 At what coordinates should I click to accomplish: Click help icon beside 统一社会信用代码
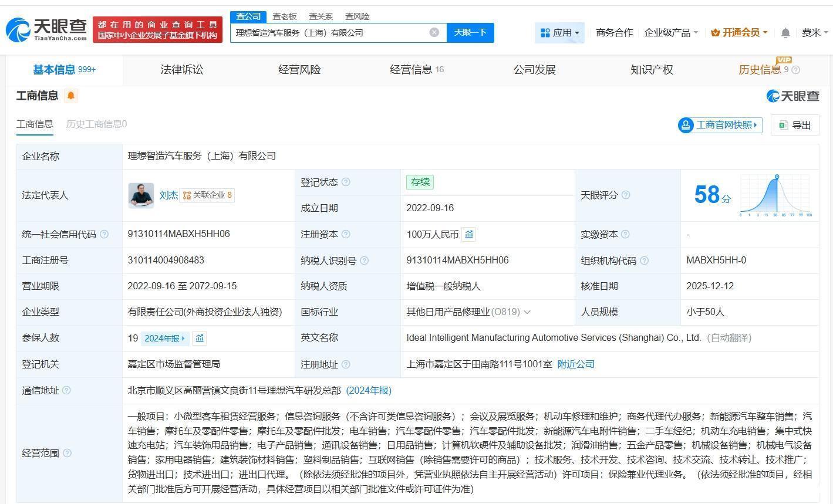[x=104, y=235]
